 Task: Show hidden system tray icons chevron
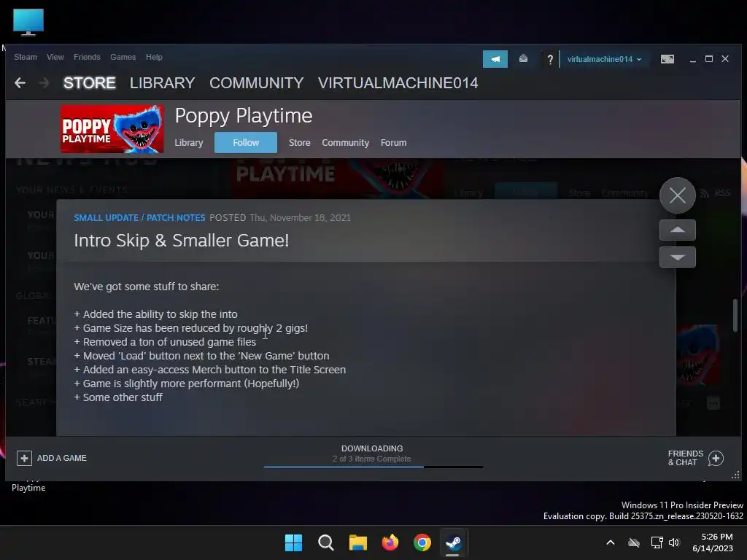coord(611,542)
